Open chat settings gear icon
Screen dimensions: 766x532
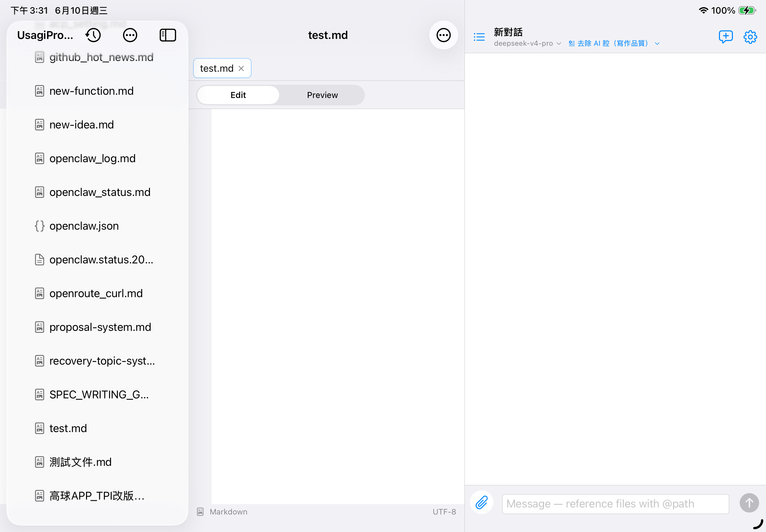tap(750, 37)
